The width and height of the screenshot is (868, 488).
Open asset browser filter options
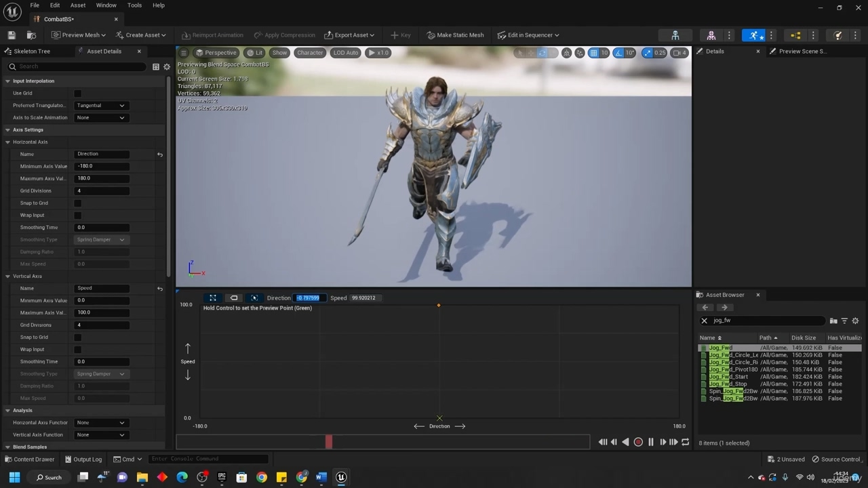click(844, 321)
